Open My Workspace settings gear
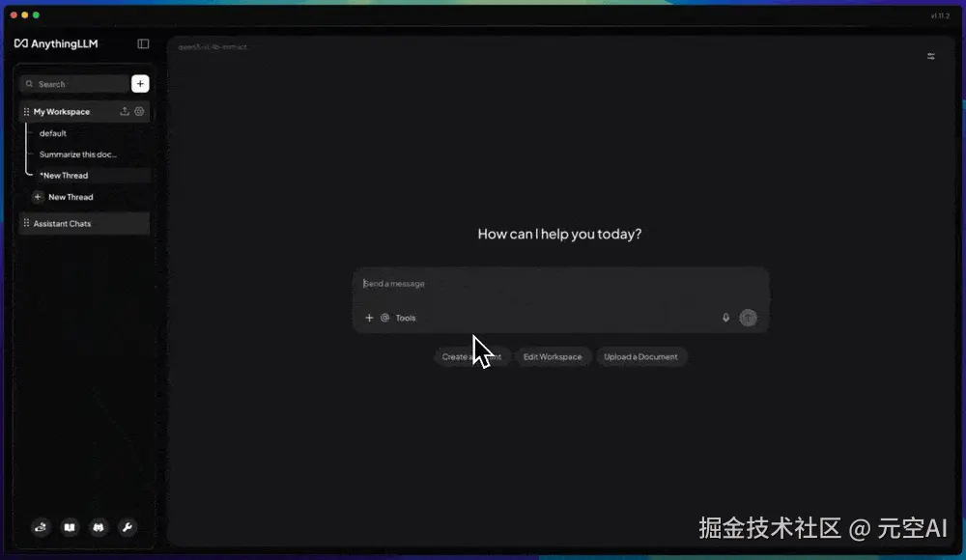Image resolution: width=966 pixels, height=560 pixels. [139, 111]
